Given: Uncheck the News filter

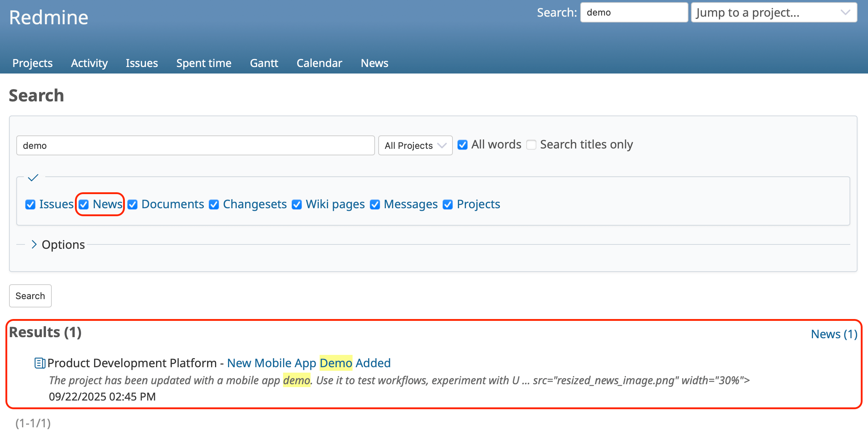Looking at the screenshot, I should point(84,204).
